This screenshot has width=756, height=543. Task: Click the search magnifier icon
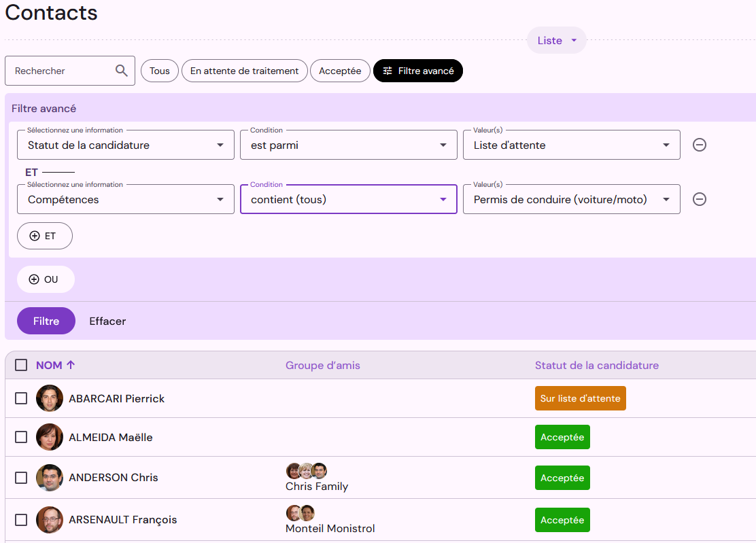tap(122, 71)
